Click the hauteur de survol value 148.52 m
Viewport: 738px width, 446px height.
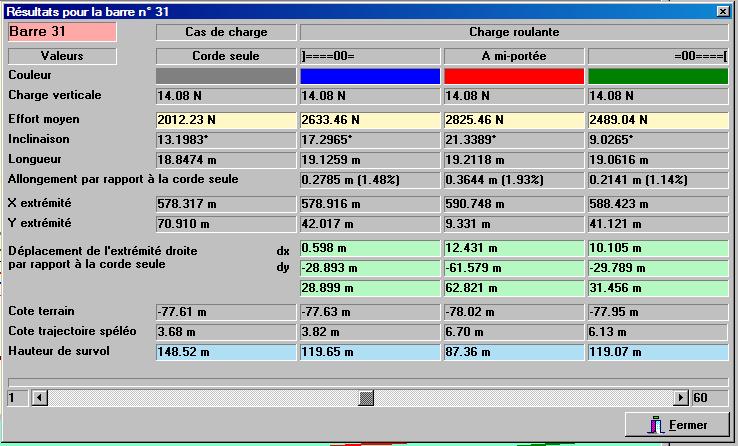(226, 352)
